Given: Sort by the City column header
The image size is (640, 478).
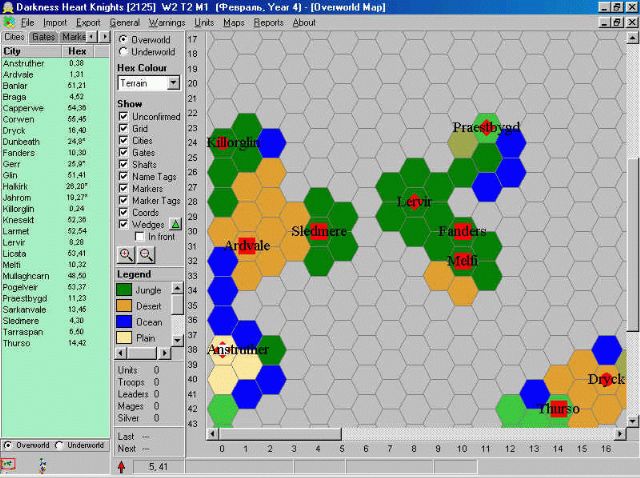Looking at the screenshot, I should 31,51.
